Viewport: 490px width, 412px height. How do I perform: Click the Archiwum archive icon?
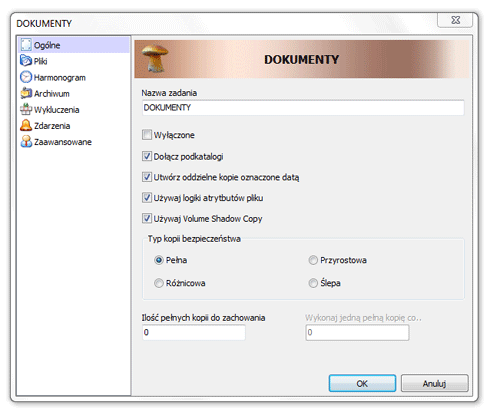coord(26,93)
